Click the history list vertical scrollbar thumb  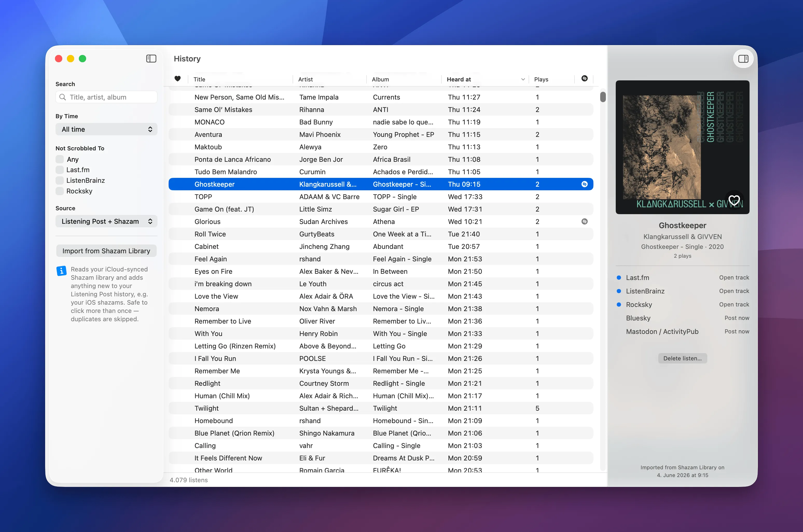pyautogui.click(x=603, y=97)
